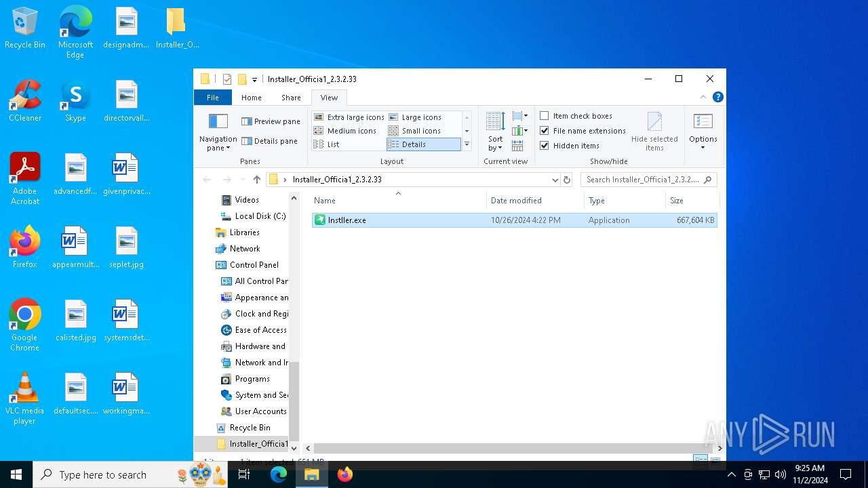The image size is (868, 488).
Task: Click the search magnifier icon
Action: tap(708, 180)
